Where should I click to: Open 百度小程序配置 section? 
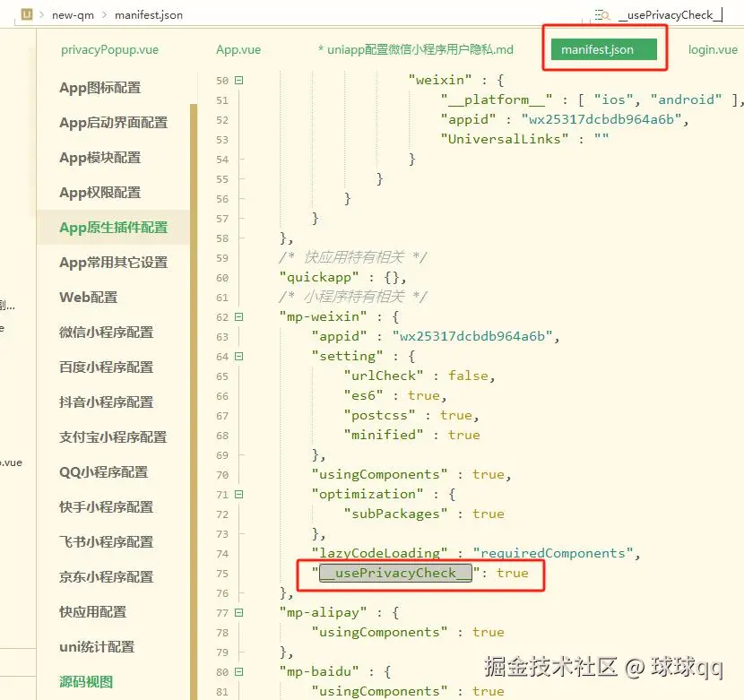[107, 367]
